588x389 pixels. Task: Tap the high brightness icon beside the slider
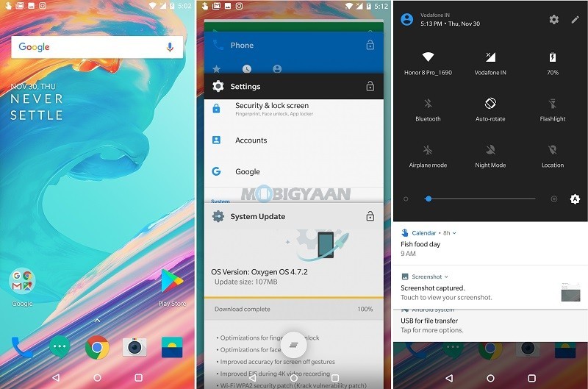pyautogui.click(x=554, y=199)
